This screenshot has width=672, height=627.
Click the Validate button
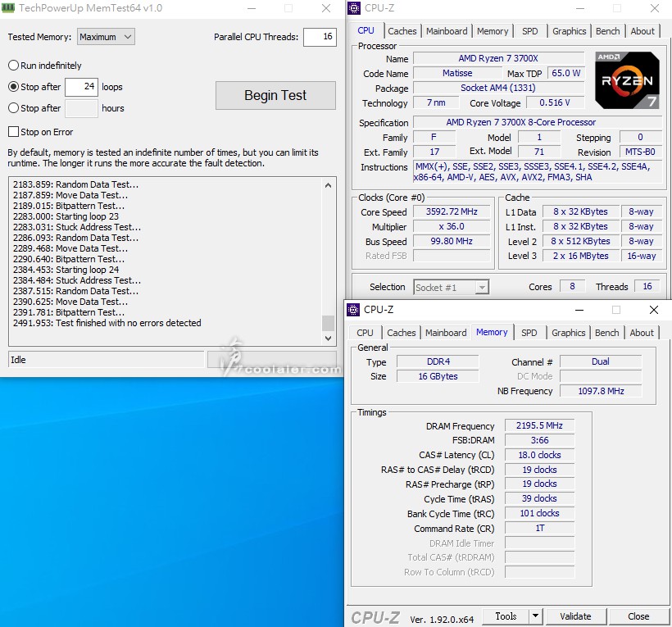pos(575,616)
